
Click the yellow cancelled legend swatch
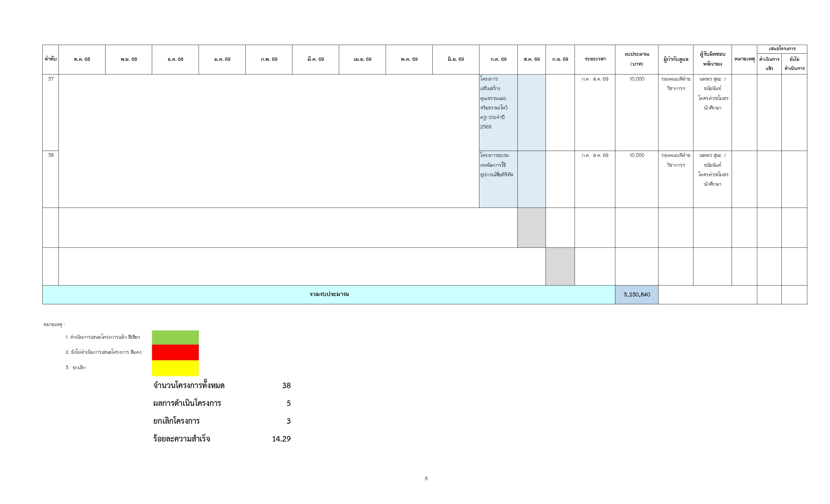pos(175,368)
